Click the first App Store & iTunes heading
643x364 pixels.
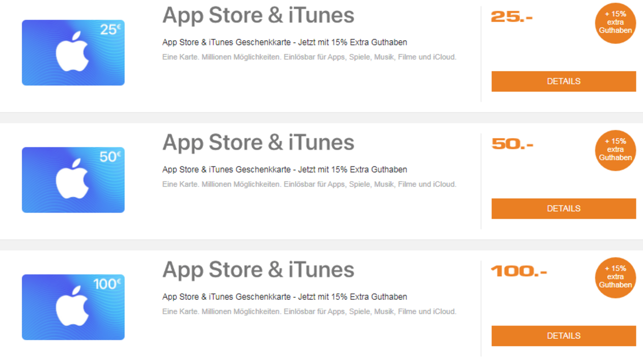258,15
